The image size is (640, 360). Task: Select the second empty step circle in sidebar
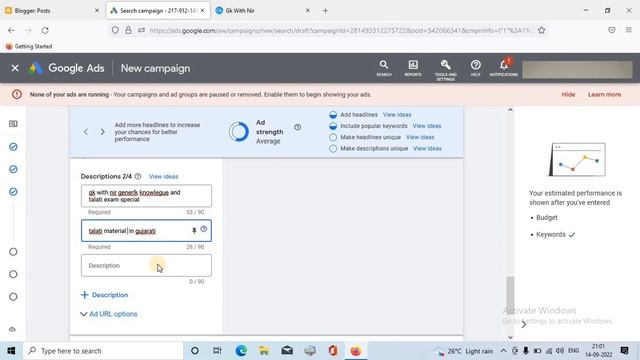pyautogui.click(x=13, y=274)
